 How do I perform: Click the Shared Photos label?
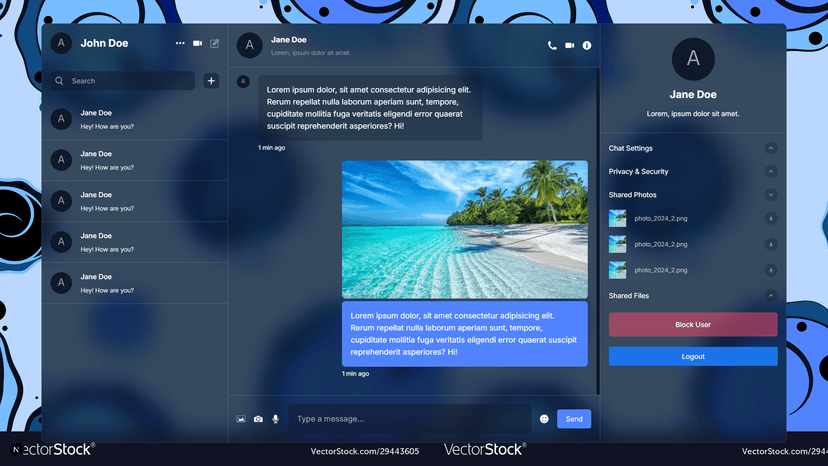click(x=632, y=194)
